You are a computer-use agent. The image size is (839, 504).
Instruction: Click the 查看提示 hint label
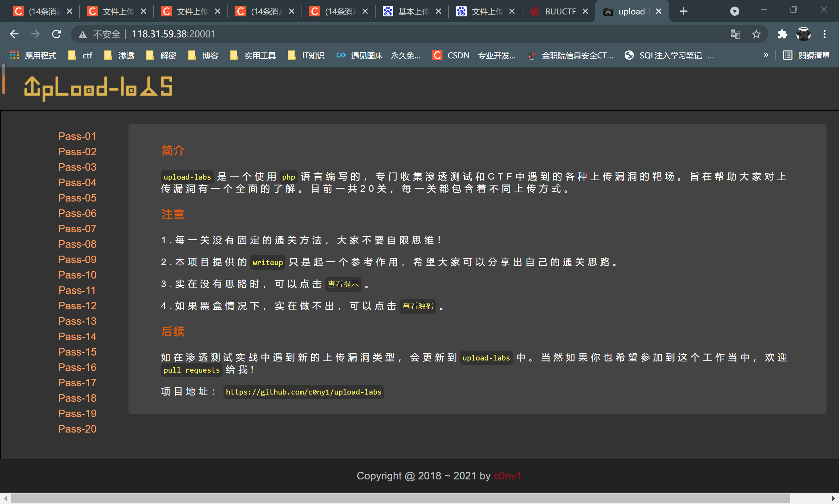pos(343,284)
